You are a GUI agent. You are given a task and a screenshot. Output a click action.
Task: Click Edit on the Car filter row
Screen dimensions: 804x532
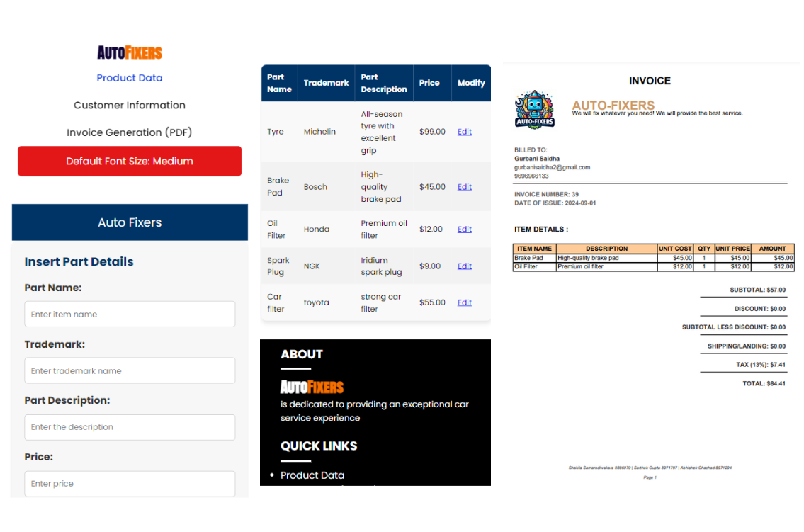pos(465,302)
